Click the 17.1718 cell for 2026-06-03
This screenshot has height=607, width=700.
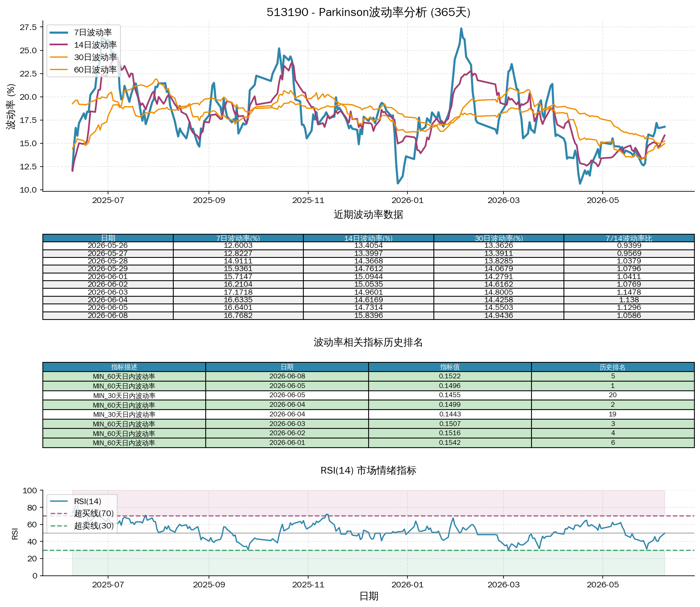click(x=238, y=292)
